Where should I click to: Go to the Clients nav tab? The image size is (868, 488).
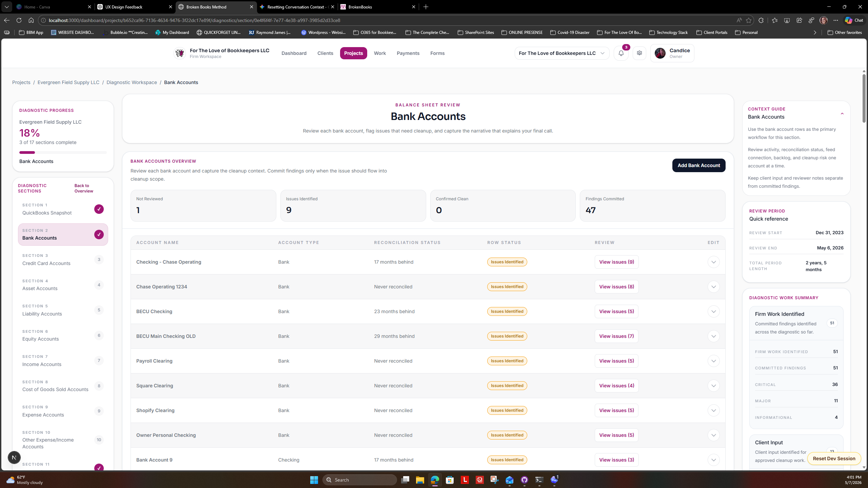pos(325,53)
